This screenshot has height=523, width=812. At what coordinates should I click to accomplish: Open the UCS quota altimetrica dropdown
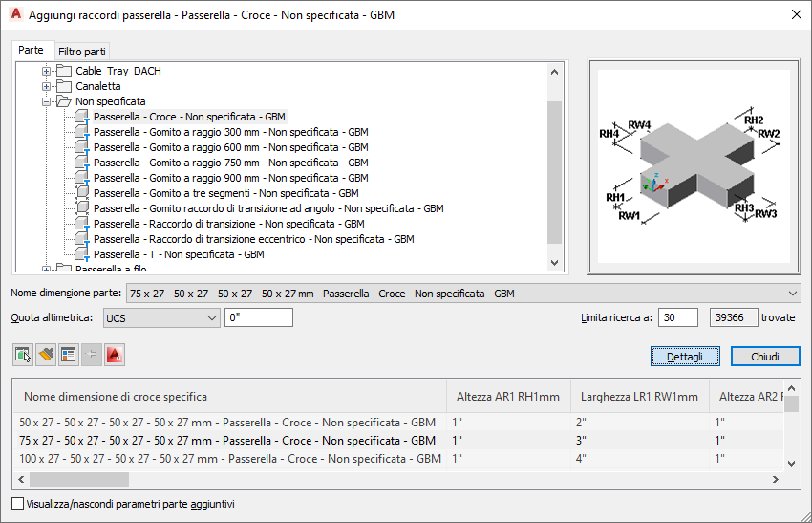211,317
